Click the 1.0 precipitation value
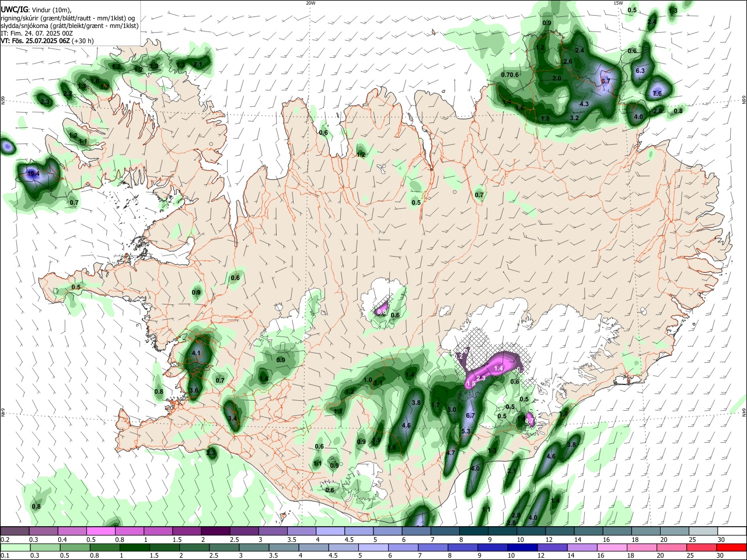 click(x=368, y=380)
